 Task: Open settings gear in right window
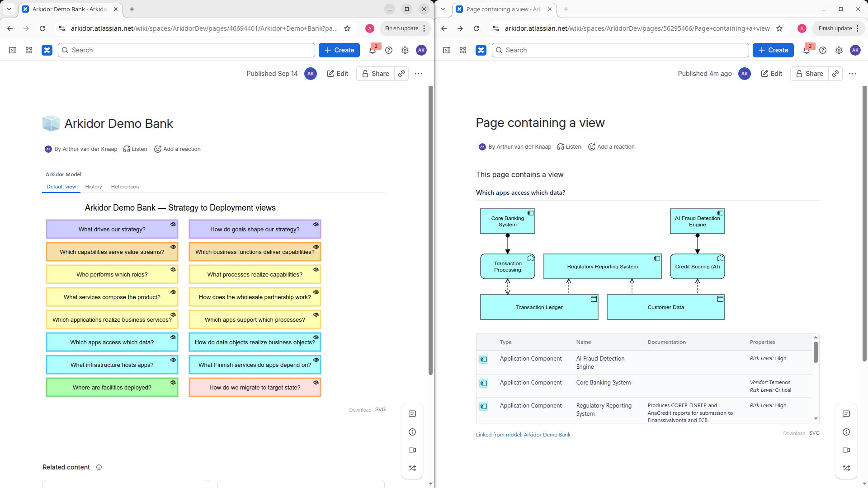click(839, 50)
